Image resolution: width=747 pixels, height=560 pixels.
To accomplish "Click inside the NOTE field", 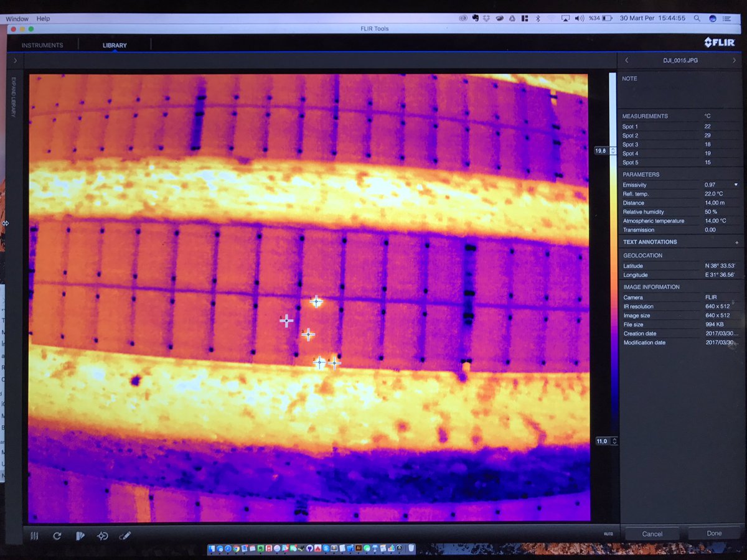I will pyautogui.click(x=680, y=93).
